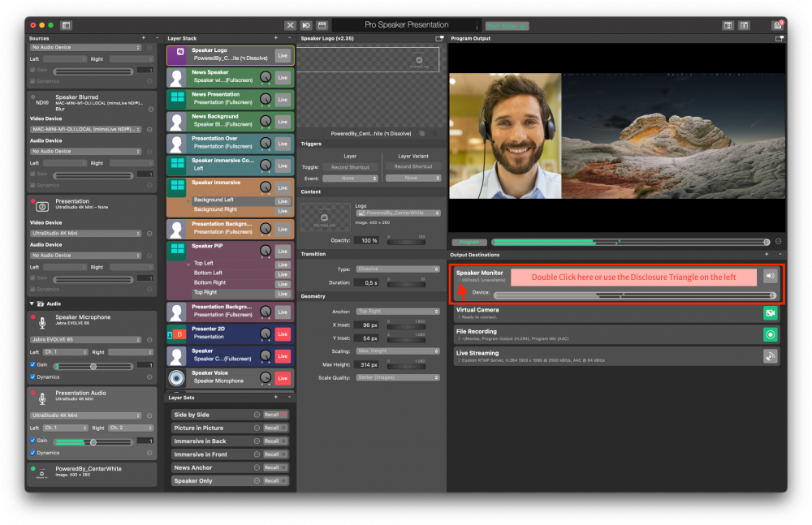
Task: Click the News Speaker layer dial icon
Action: (266, 77)
